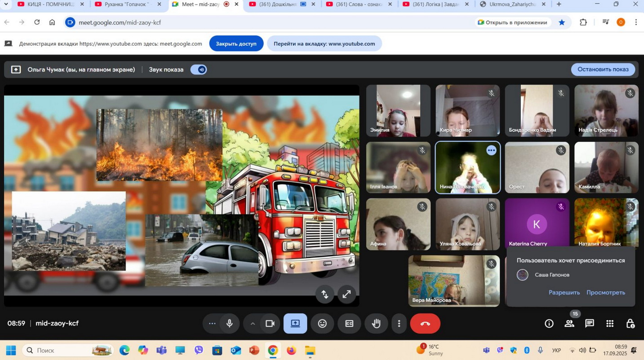Open the activities grid icon
The width and height of the screenshot is (644, 360).
click(x=610, y=324)
